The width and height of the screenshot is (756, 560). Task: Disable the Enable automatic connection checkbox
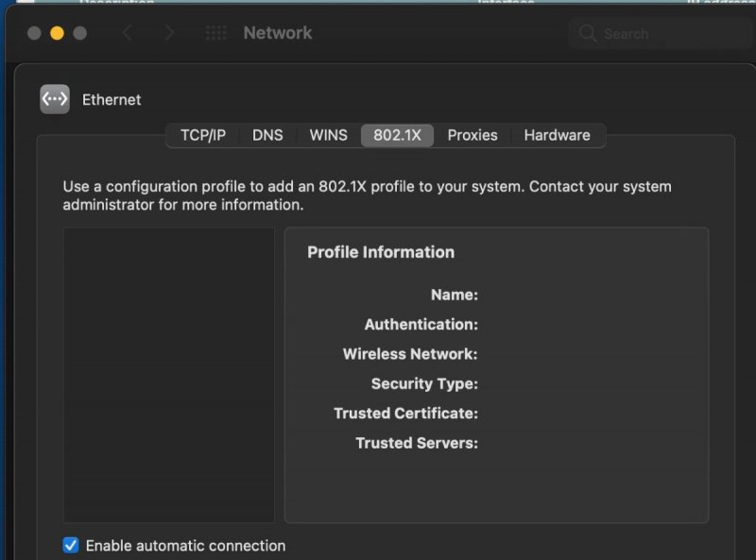71,545
